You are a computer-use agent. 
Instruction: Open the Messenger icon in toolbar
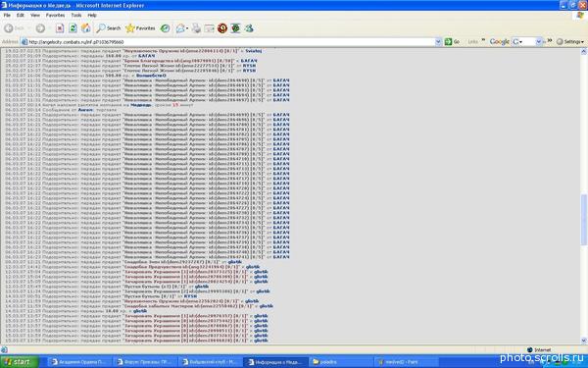[249, 28]
